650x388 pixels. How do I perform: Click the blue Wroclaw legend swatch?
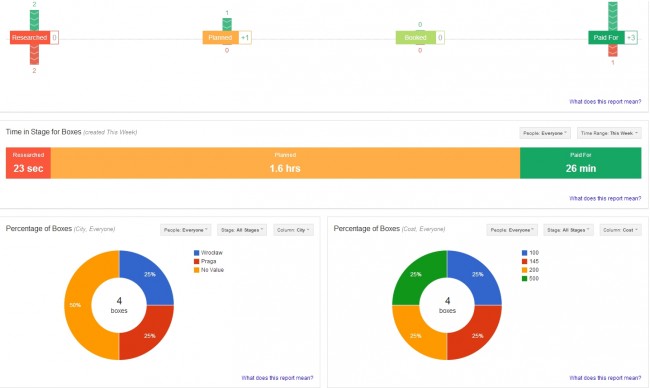[x=196, y=253]
